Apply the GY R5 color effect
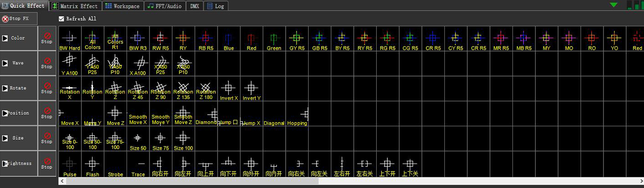 tap(297, 38)
